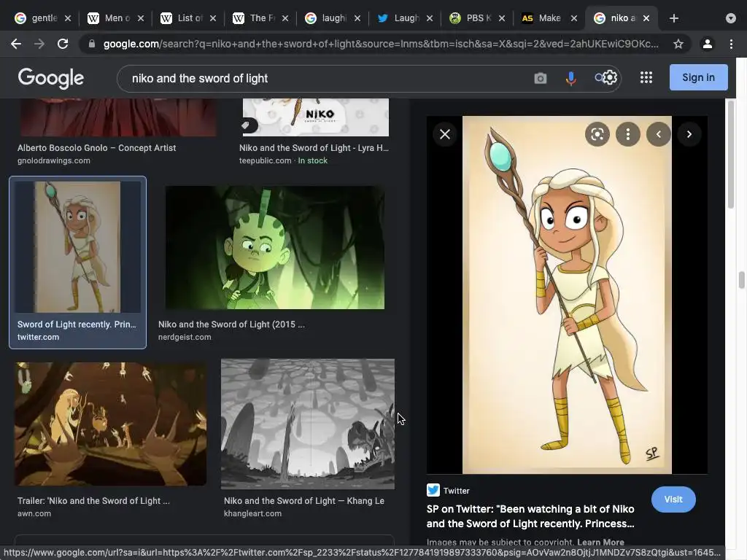Open the Chrome three-dot menu
This screenshot has width=747, height=560.
coord(731,44)
